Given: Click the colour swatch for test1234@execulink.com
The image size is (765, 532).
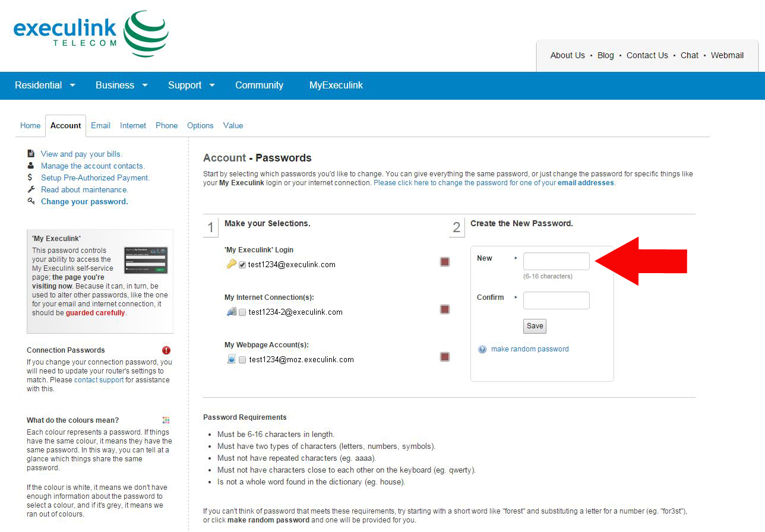Looking at the screenshot, I should [445, 262].
